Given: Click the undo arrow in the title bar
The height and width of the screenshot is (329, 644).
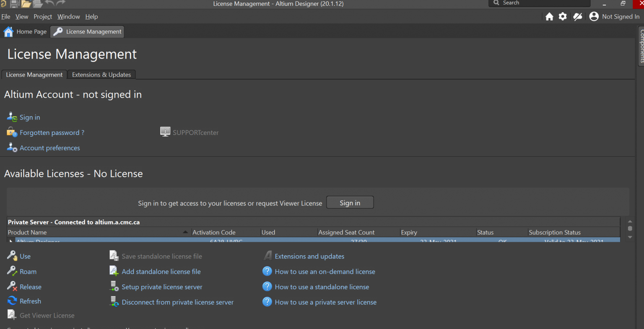Looking at the screenshot, I should tap(49, 3).
